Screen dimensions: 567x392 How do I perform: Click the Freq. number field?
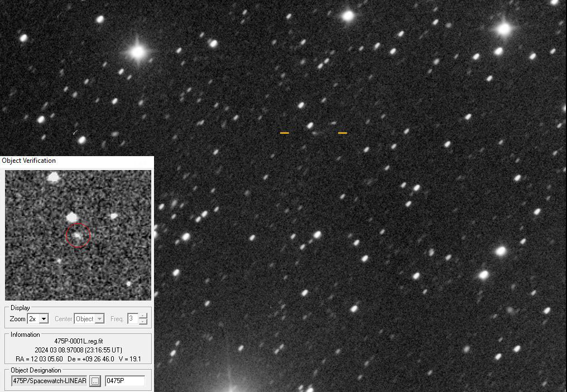132,319
